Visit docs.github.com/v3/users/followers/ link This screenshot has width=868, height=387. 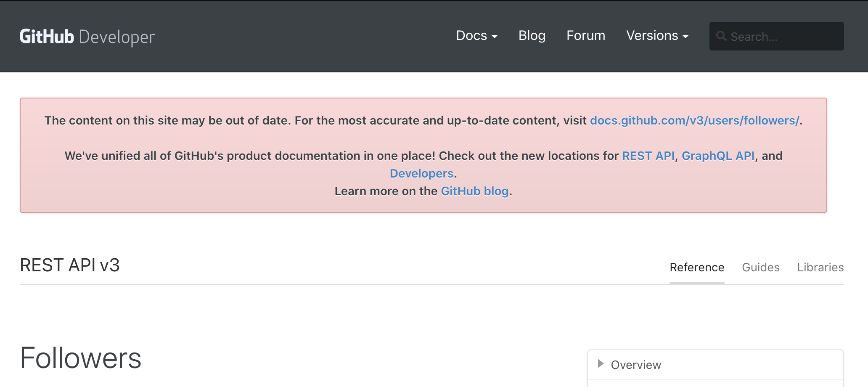694,121
